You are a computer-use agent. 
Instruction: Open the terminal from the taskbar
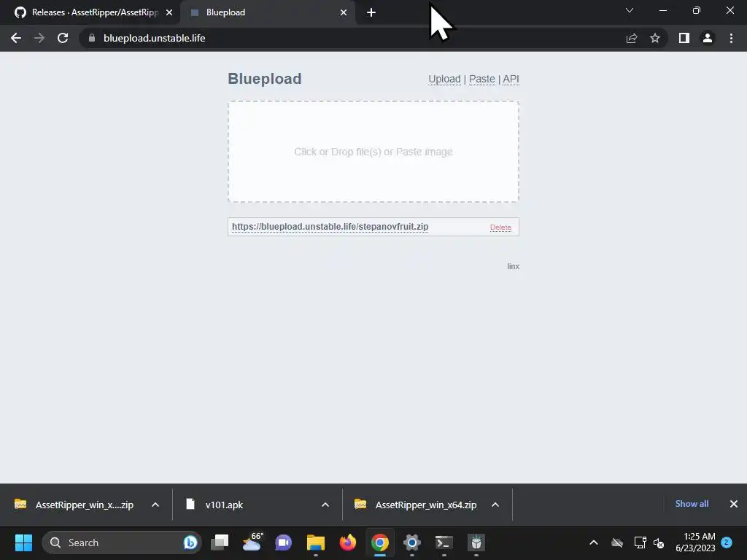[x=444, y=542]
